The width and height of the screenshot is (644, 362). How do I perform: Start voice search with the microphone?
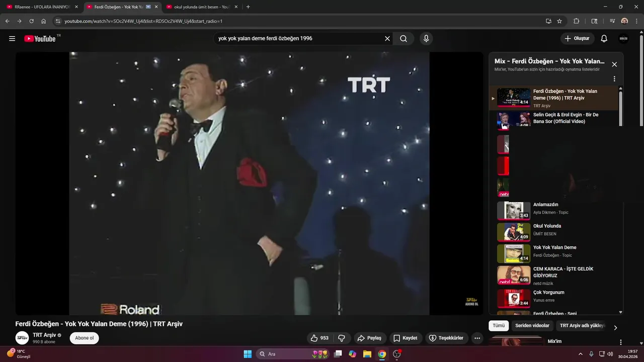(426, 39)
